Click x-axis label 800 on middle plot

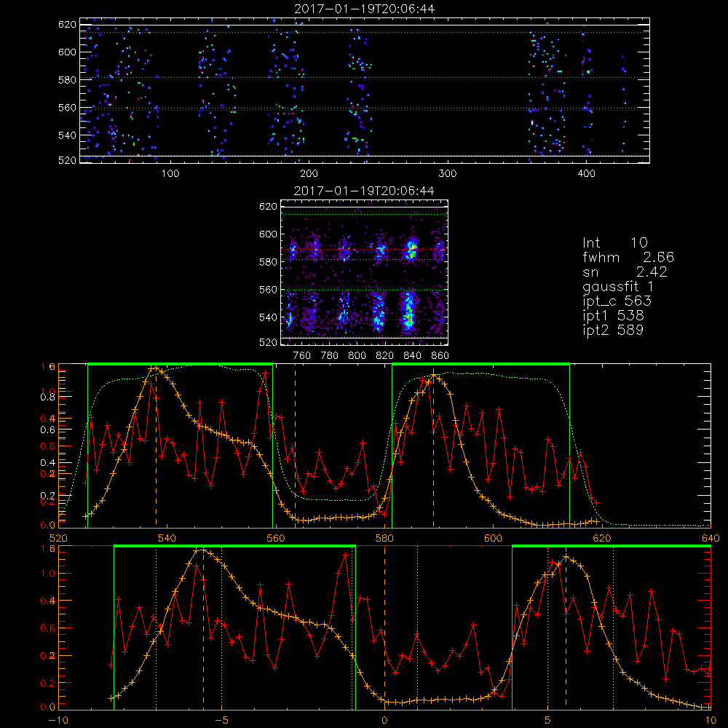pos(357,356)
